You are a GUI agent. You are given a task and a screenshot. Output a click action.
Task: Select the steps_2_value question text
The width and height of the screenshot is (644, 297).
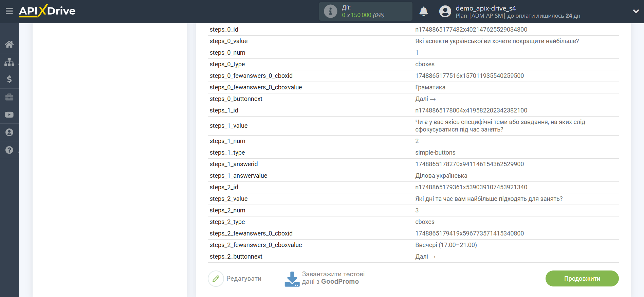click(489, 199)
